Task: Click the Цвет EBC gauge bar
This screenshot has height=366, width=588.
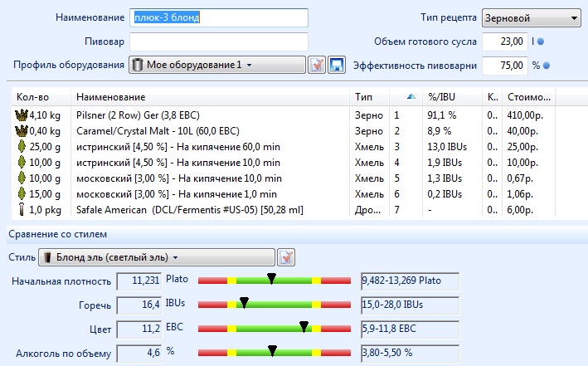Action: coord(274,329)
